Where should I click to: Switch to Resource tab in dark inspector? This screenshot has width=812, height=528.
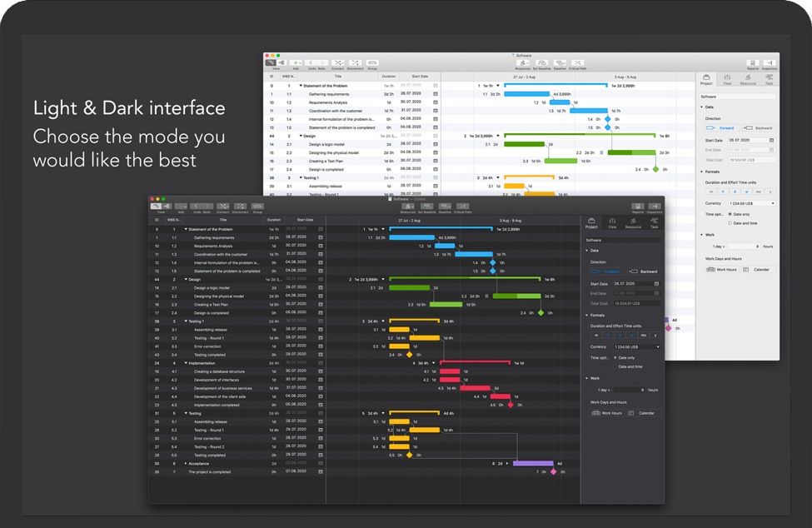coord(633,222)
